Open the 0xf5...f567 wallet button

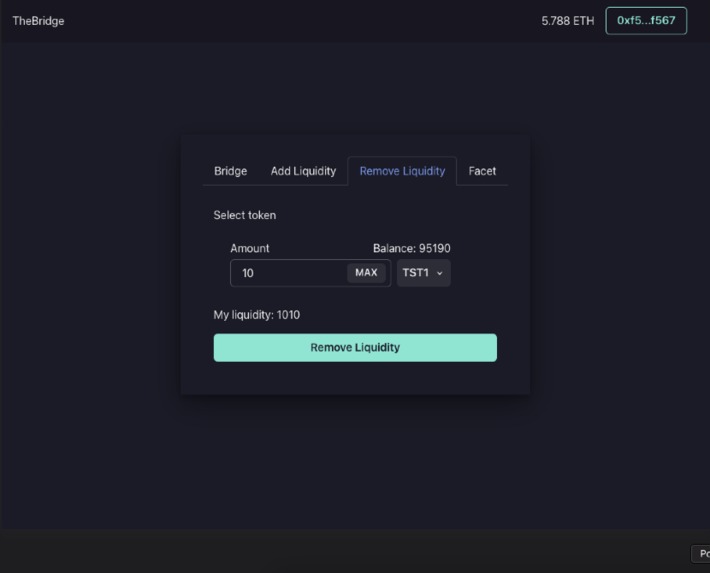pyautogui.click(x=646, y=21)
